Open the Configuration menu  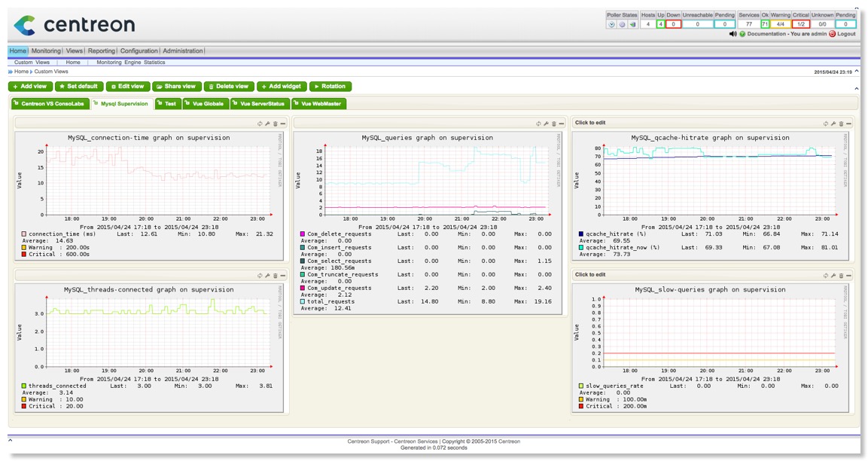click(140, 50)
